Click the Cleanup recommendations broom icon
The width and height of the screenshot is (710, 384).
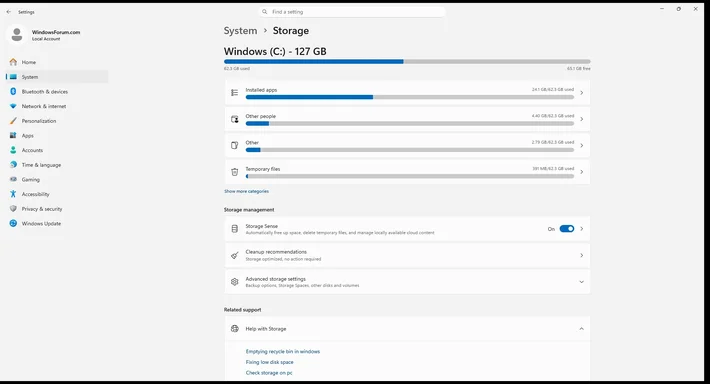[235, 255]
